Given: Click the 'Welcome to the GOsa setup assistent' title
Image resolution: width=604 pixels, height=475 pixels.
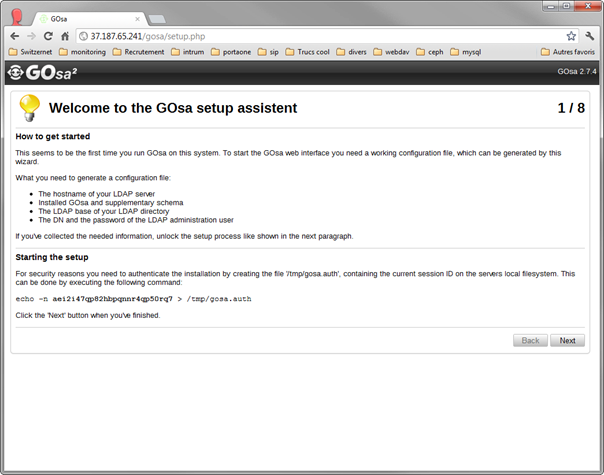Looking at the screenshot, I should click(x=173, y=108).
